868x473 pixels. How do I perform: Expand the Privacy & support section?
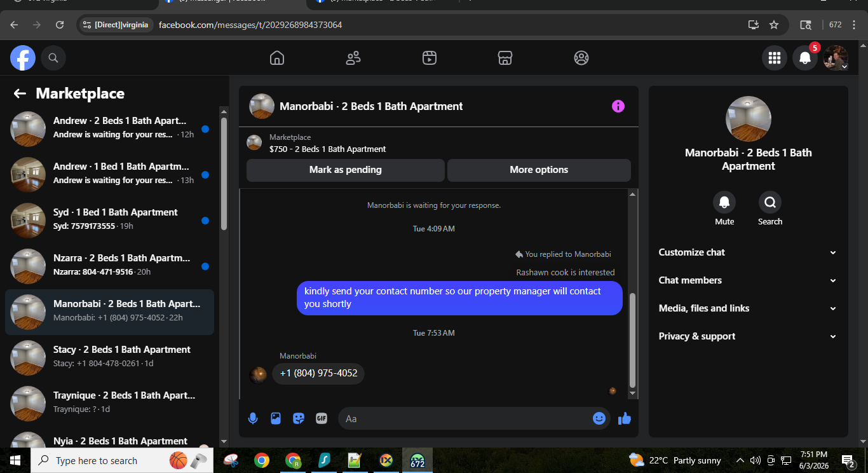[749, 336]
